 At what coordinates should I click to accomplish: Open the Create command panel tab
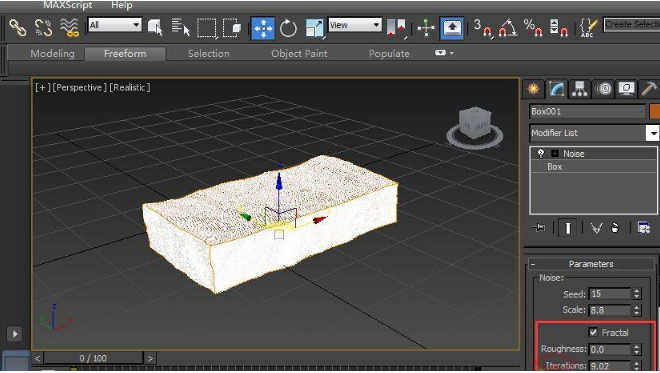point(533,89)
